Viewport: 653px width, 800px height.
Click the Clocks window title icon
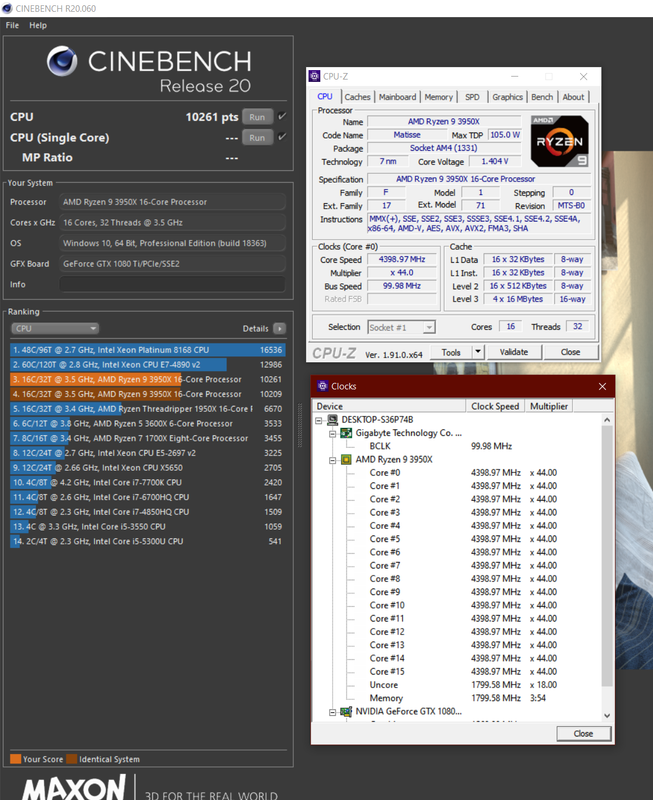[322, 386]
